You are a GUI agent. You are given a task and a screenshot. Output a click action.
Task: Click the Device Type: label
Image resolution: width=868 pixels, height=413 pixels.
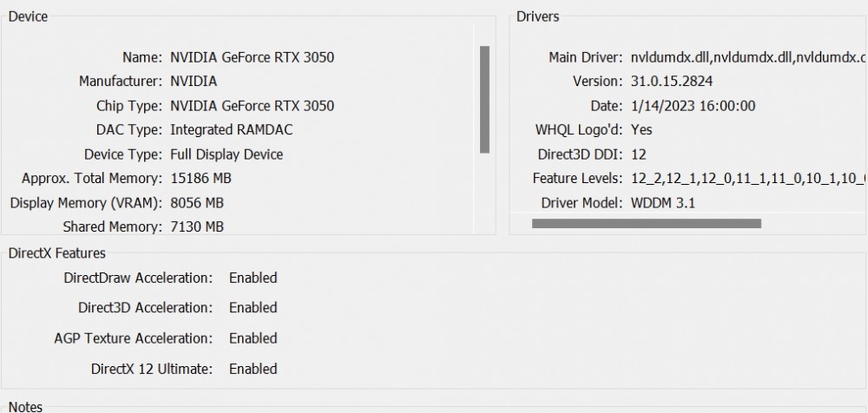coord(123,154)
